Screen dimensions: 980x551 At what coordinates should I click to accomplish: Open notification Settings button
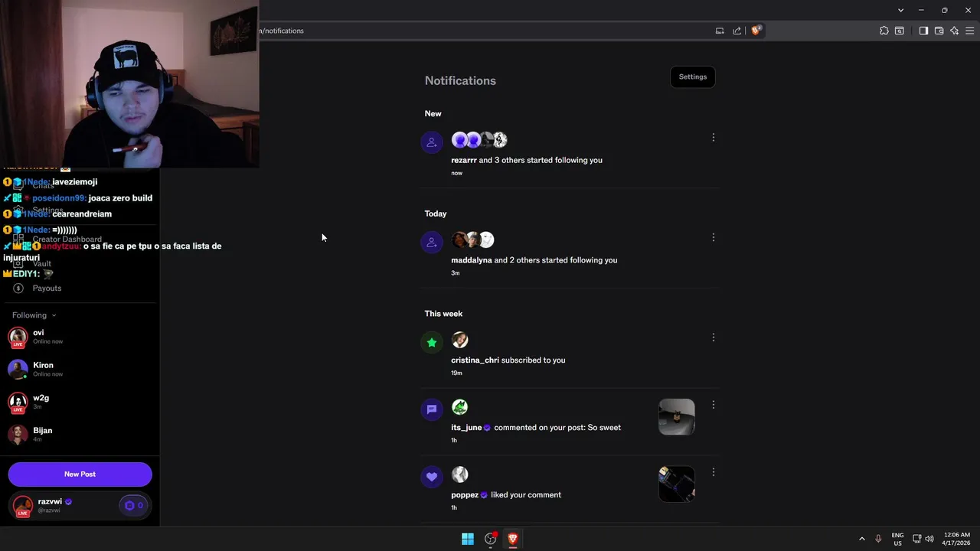[692, 77]
